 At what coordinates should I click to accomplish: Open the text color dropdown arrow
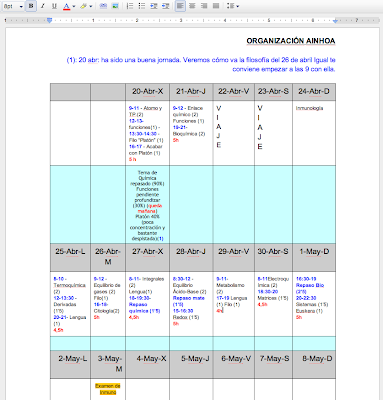(x=74, y=6)
